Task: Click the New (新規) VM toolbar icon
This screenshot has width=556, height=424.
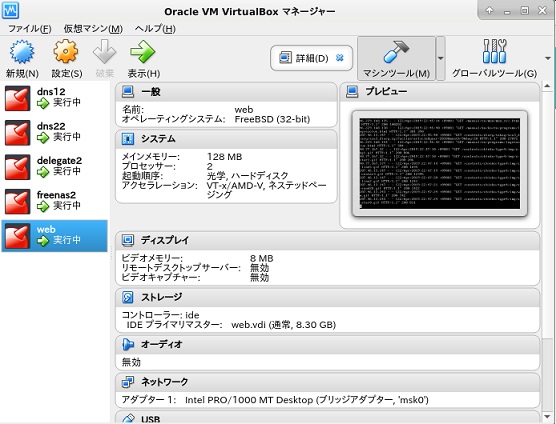Action: coord(22,52)
